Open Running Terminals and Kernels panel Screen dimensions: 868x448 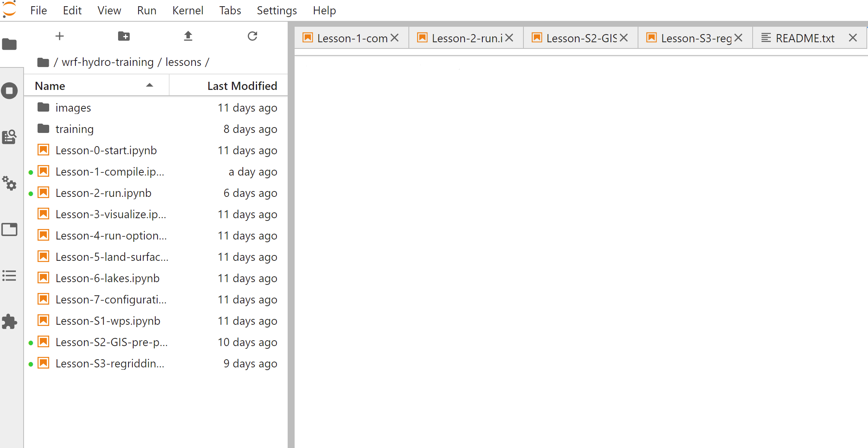click(x=9, y=91)
